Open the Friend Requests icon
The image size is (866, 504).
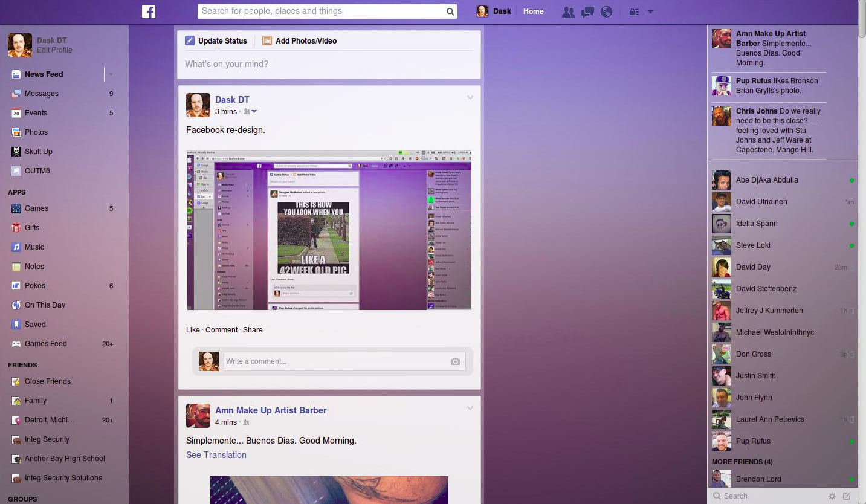pos(568,11)
